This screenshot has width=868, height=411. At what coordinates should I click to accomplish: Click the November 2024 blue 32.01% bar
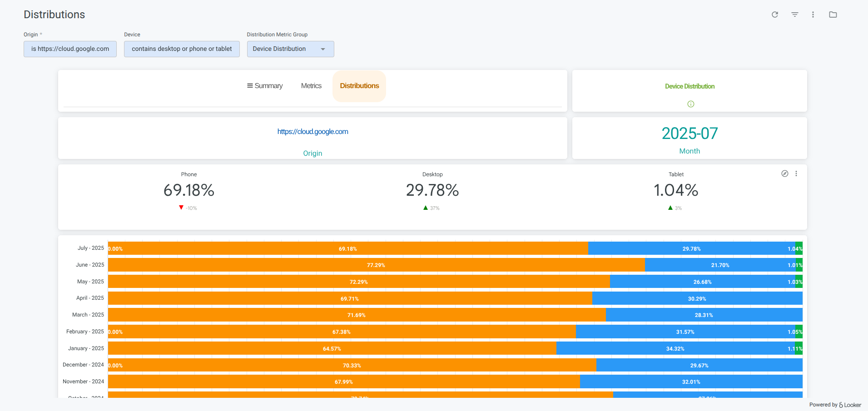pos(691,381)
